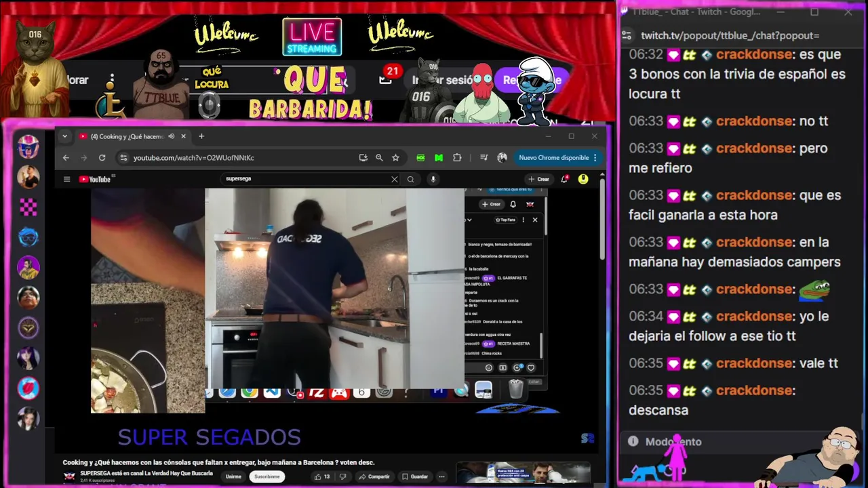This screenshot has width=868, height=488.
Task: Click the Nuevo Chrome disponible button
Action: coord(553,158)
